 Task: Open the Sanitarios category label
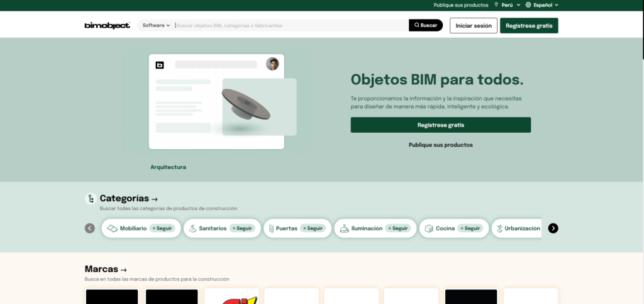coord(213,228)
